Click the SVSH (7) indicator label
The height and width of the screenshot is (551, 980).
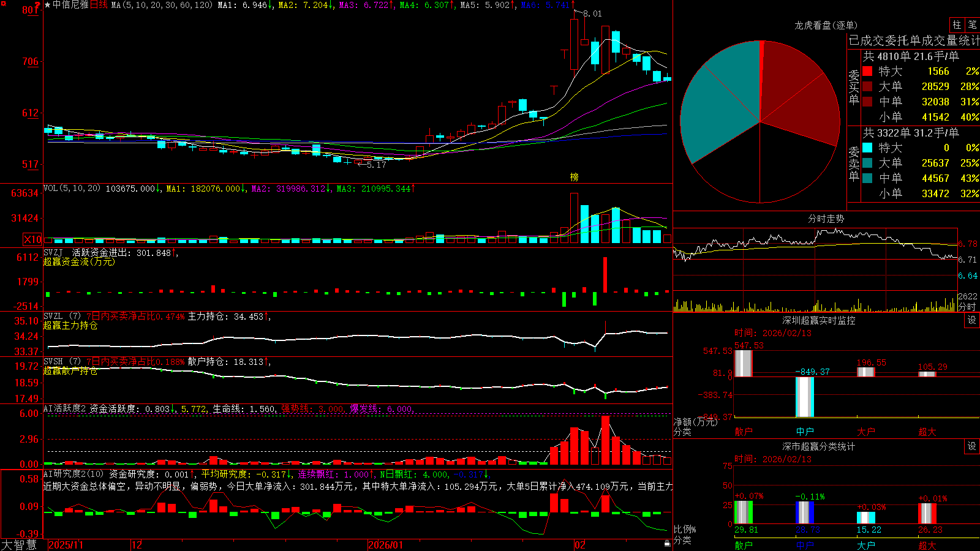point(62,361)
